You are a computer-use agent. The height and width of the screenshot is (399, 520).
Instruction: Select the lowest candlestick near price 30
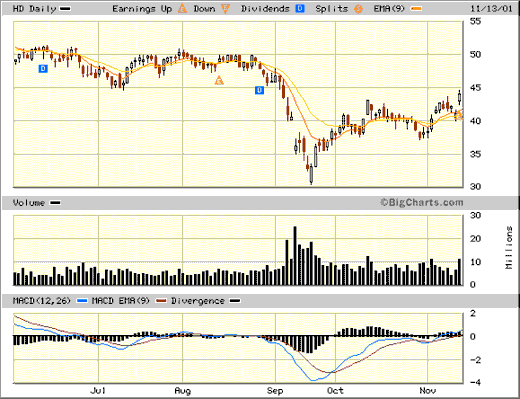311,174
